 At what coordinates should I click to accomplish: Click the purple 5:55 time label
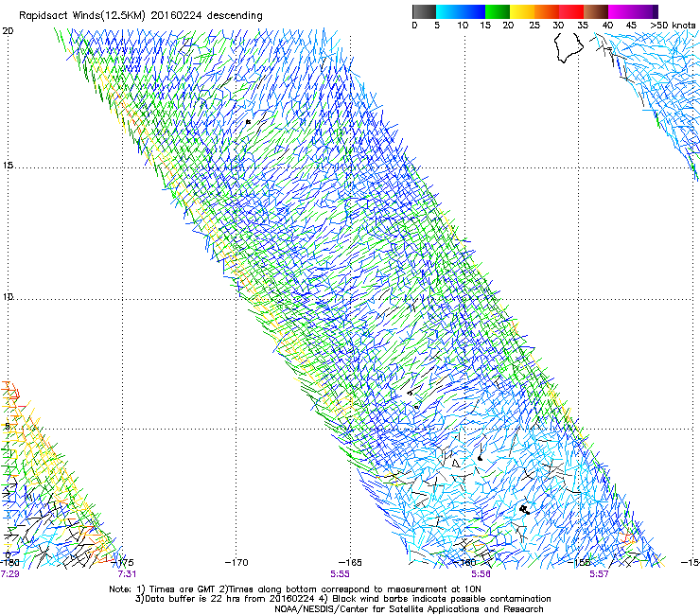pyautogui.click(x=340, y=574)
